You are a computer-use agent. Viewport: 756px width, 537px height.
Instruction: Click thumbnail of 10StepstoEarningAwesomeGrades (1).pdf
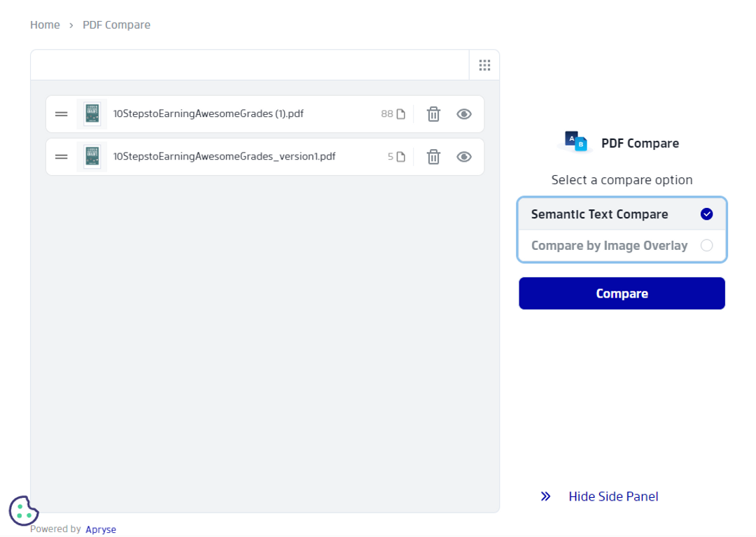coord(92,113)
